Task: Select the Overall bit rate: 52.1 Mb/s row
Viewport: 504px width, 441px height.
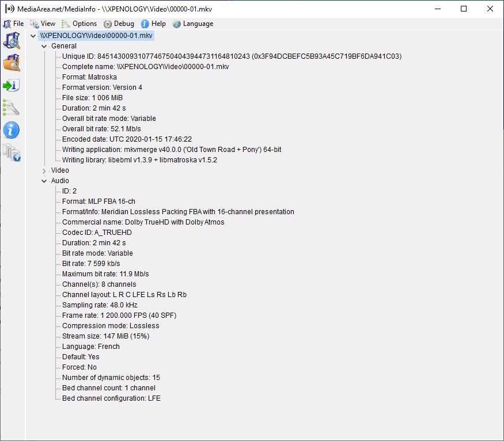Action: pyautogui.click(x=101, y=129)
